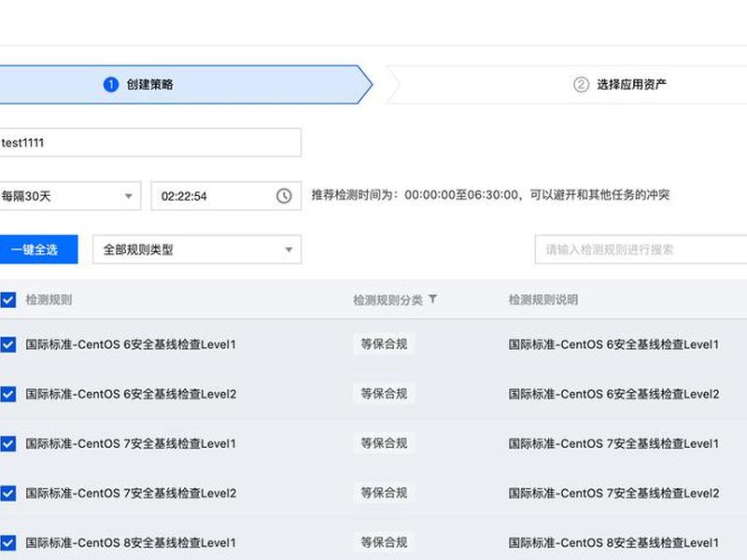Edit the policy name field test1111
The width and height of the screenshot is (747, 560).
click(x=150, y=143)
